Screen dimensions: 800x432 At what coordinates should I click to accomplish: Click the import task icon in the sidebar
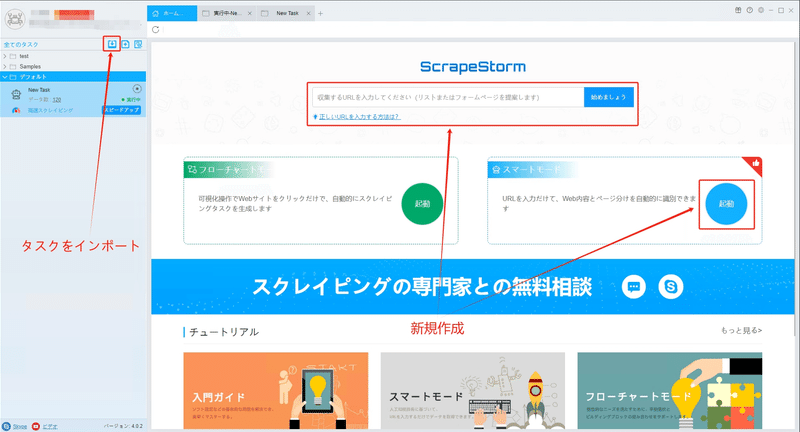(112, 44)
